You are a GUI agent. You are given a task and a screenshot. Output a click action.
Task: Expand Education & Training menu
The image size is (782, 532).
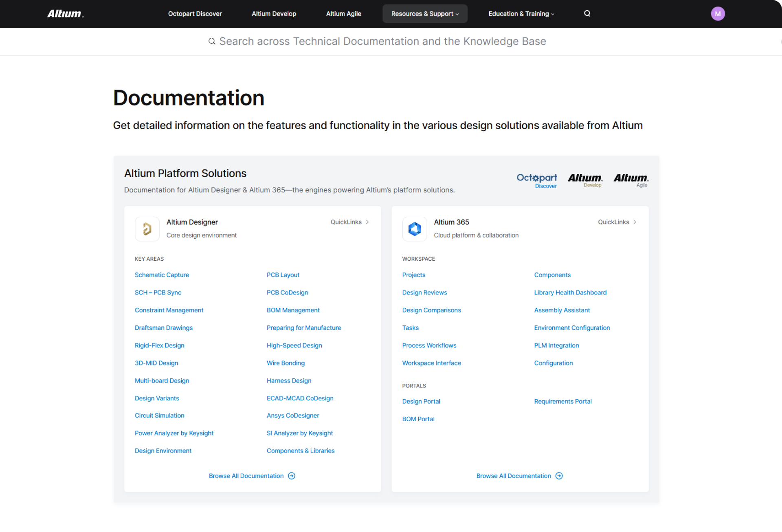521,14
